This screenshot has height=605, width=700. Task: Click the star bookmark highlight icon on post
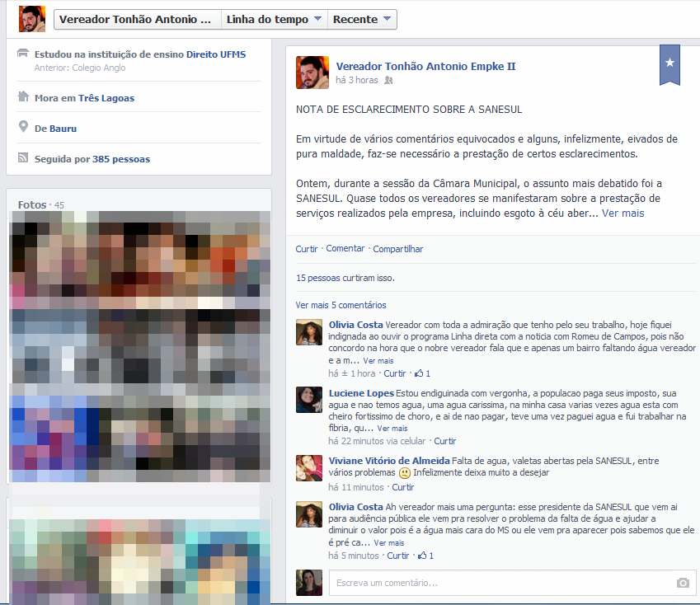[669, 64]
